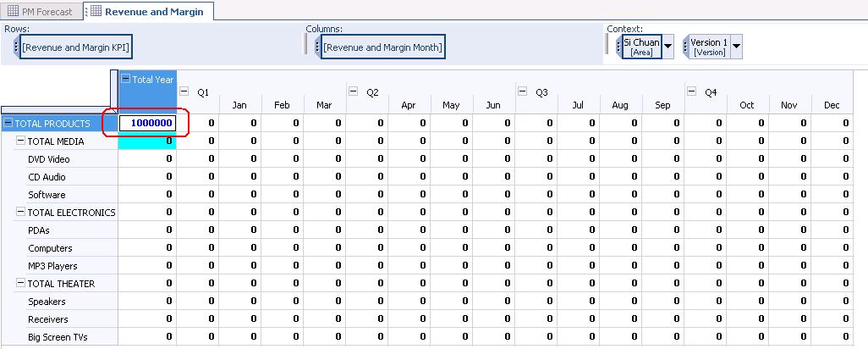868x349 pixels.
Task: Click the drag handle of the Columns chip
Action: (x=317, y=47)
